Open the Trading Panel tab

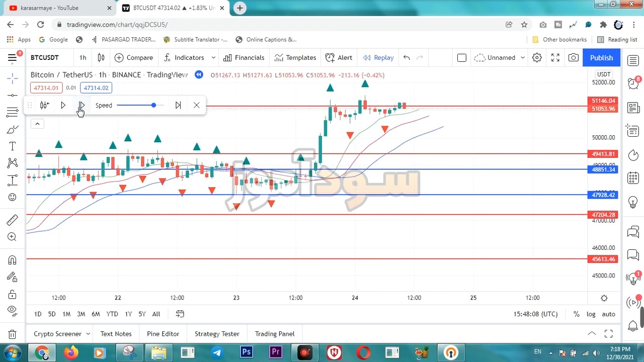[x=275, y=334]
